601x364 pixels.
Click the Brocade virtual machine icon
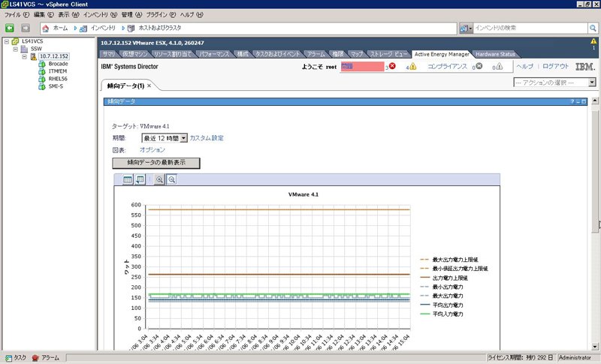tap(42, 64)
